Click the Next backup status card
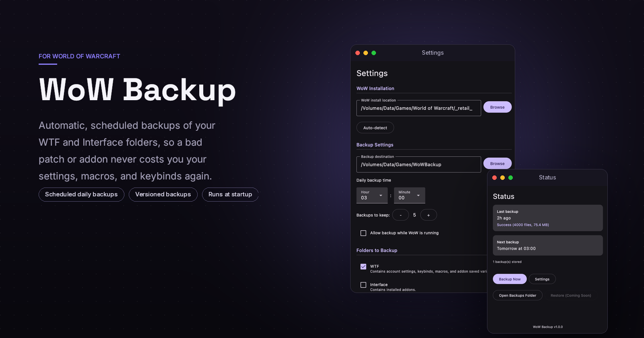The image size is (644, 338). pos(548,245)
